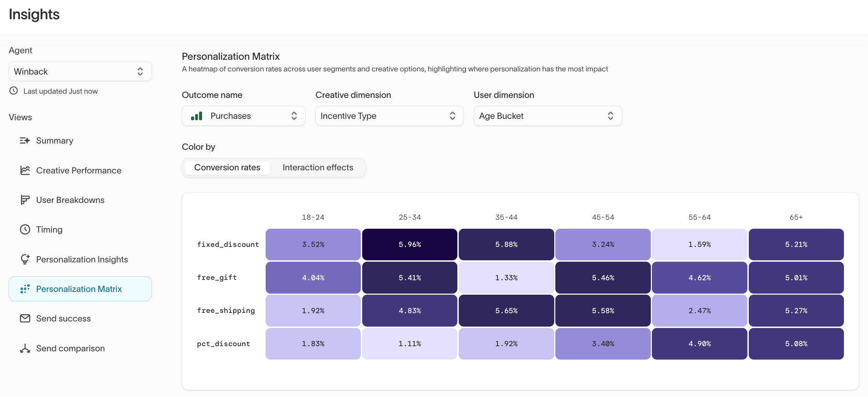Click the 5.27% free_shipping 65+ cell
This screenshot has width=868, height=397.
tap(796, 310)
